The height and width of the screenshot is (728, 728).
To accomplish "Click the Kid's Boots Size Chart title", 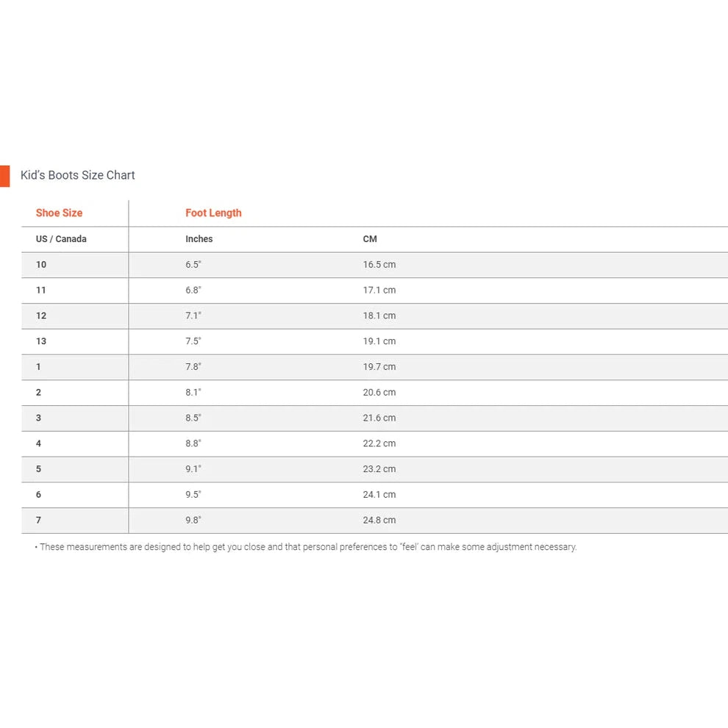I will 78,175.
